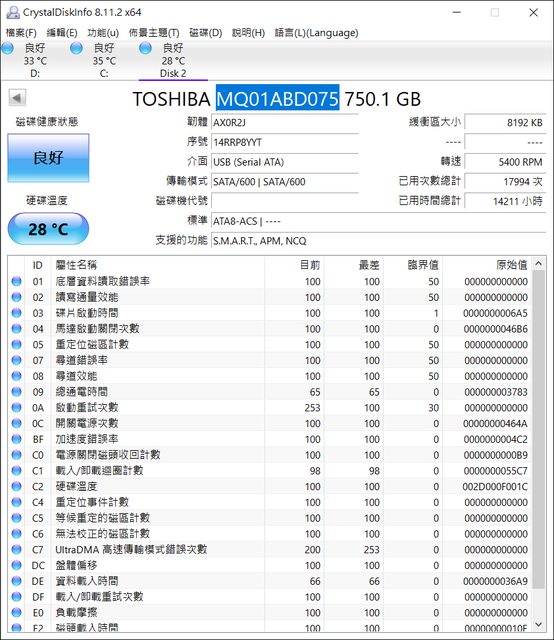Open the 語言(L)(Language) menu
Viewport: 554px width, 640px height.
[316, 33]
